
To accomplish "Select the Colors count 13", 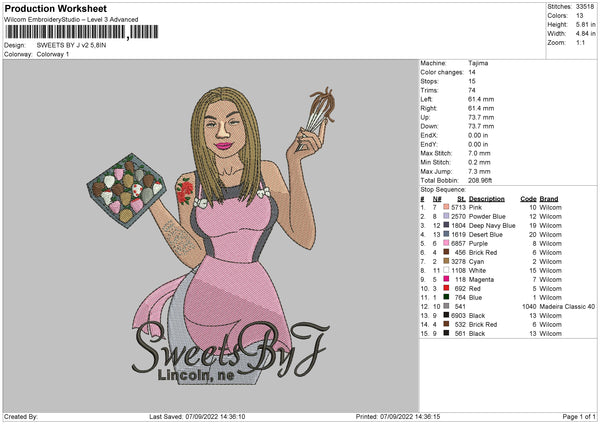I will [579, 16].
